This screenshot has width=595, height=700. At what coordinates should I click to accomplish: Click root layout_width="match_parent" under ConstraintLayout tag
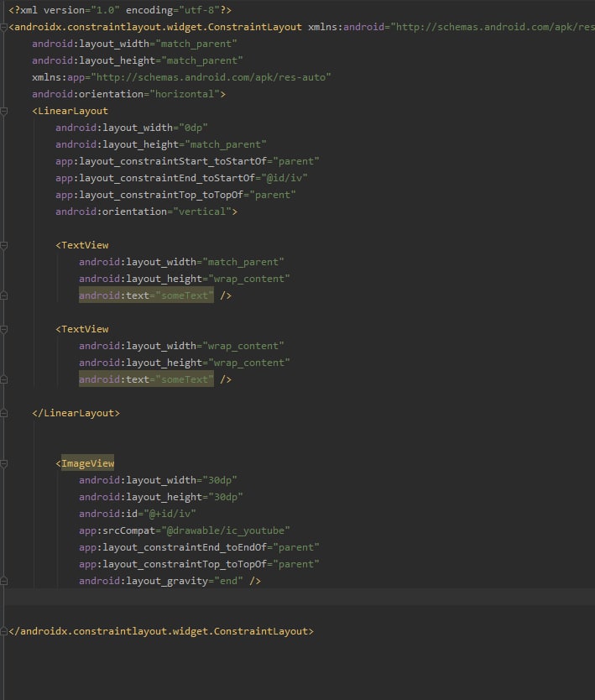pyautogui.click(x=134, y=44)
